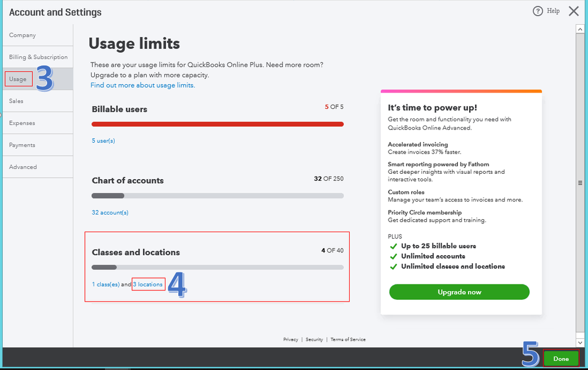
Task: Click the scrollbar down arrow
Action: click(x=580, y=342)
